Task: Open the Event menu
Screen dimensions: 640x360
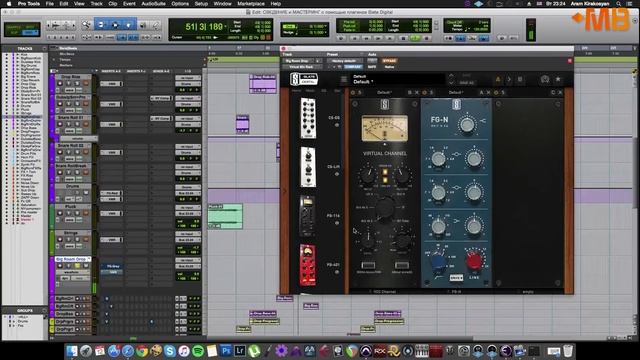Action: [x=129, y=4]
